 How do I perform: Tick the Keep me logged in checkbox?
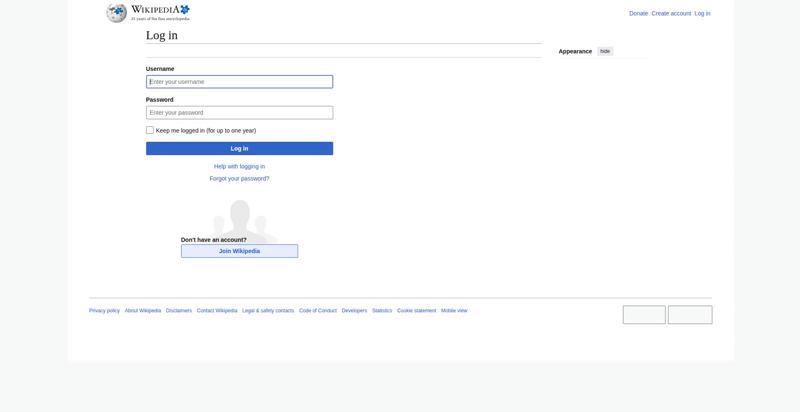(x=150, y=130)
